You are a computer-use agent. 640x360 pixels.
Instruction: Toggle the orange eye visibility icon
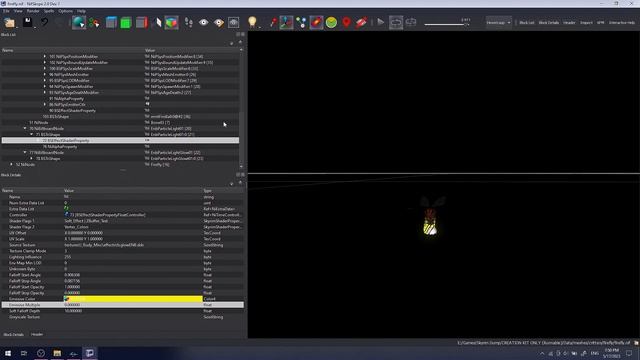tap(219, 22)
